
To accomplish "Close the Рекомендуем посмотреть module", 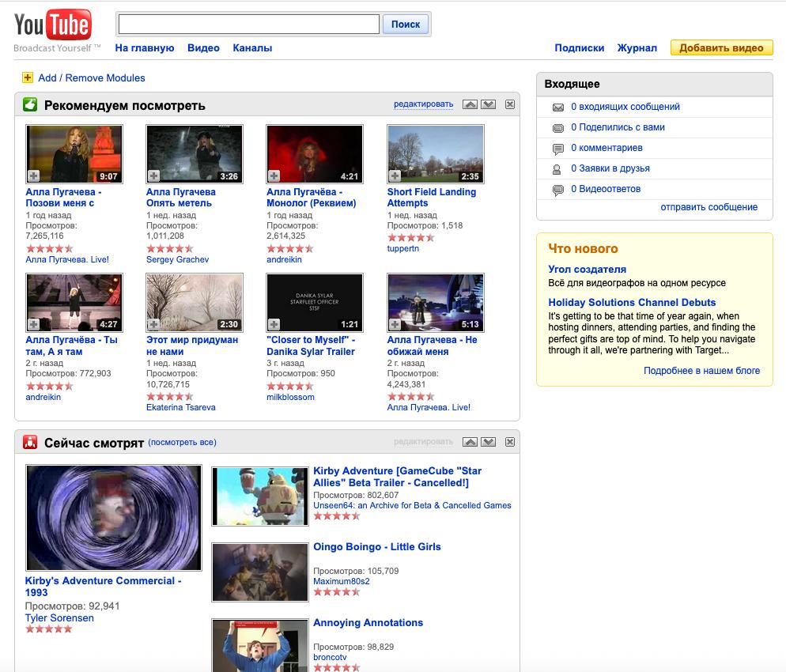I will 509,104.
